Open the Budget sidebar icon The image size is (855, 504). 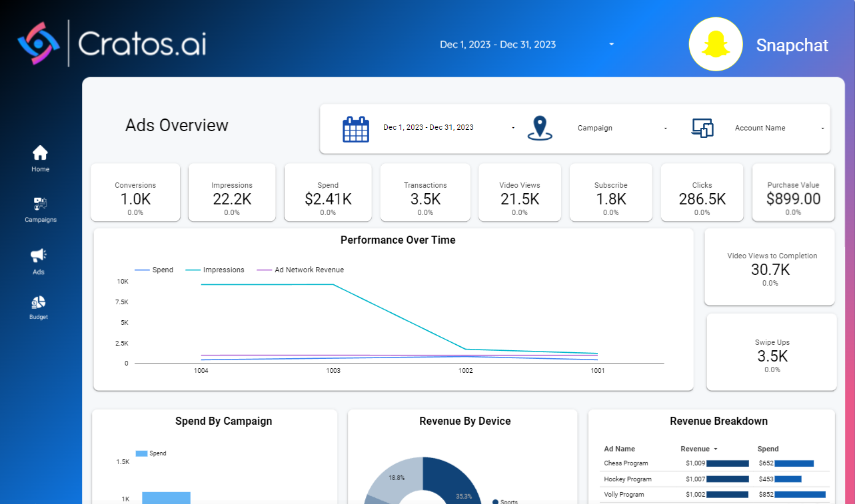[x=39, y=303]
